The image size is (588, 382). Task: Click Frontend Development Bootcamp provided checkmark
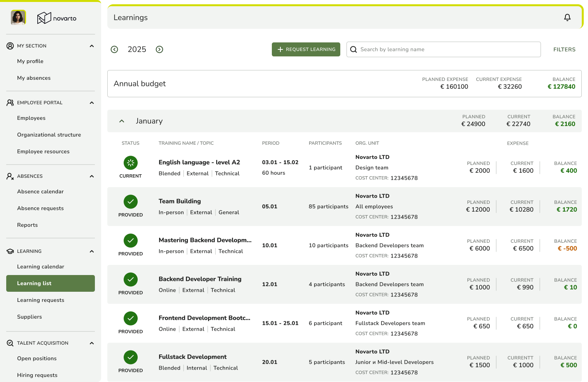131,318
